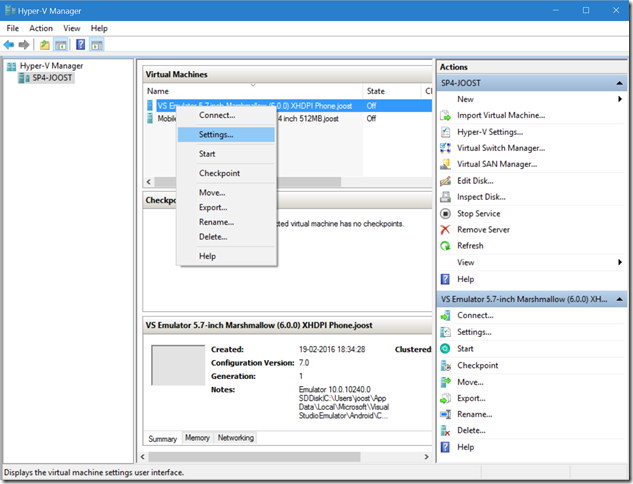Image resolution: width=633 pixels, height=484 pixels.
Task: Toggle the Show/Hide Console Tree toolbar icon
Action: (x=61, y=45)
